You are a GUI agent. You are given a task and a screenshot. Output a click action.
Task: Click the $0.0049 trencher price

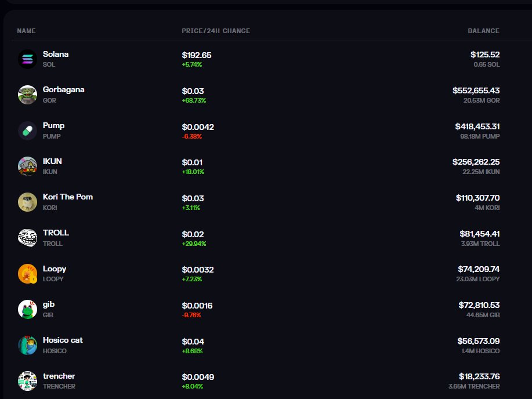(x=198, y=377)
